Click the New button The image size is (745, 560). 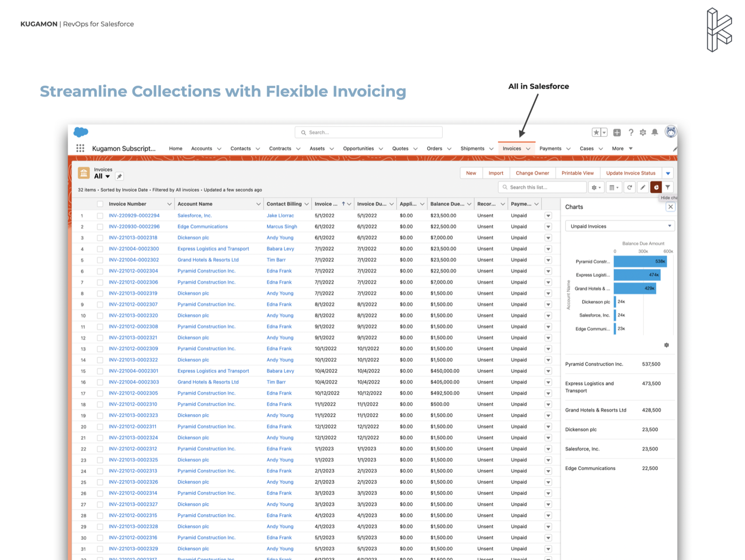(471, 173)
